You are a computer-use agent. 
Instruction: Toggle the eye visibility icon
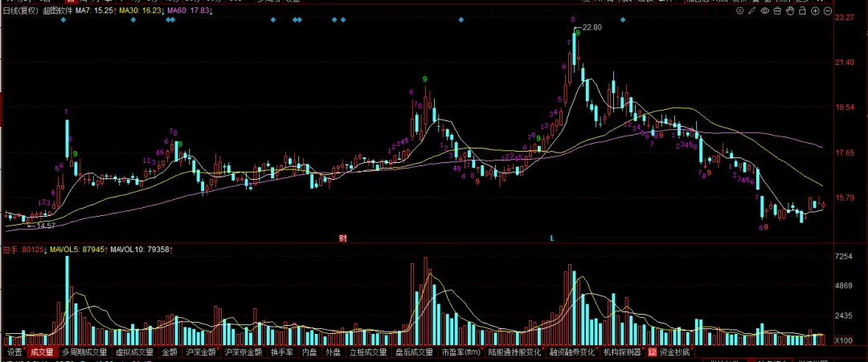pyautogui.click(x=765, y=10)
